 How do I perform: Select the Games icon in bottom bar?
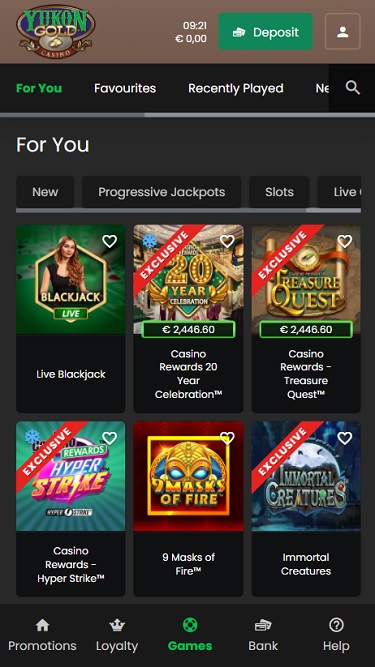(x=190, y=625)
